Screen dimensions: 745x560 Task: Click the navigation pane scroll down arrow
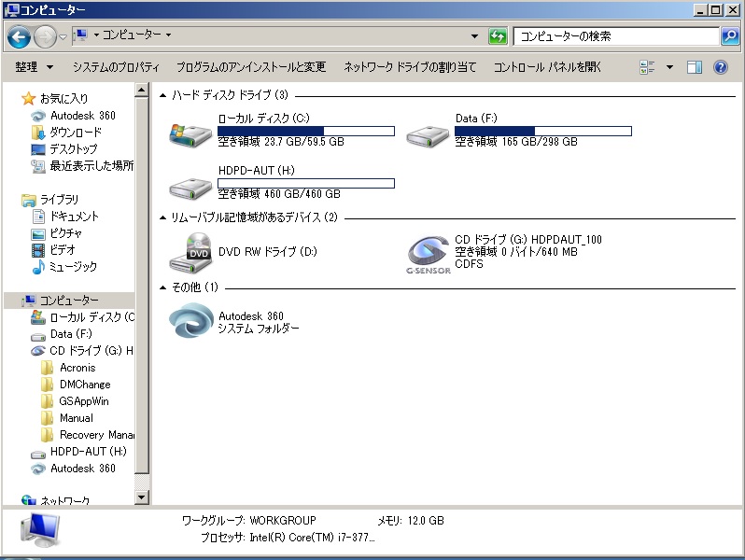142,497
